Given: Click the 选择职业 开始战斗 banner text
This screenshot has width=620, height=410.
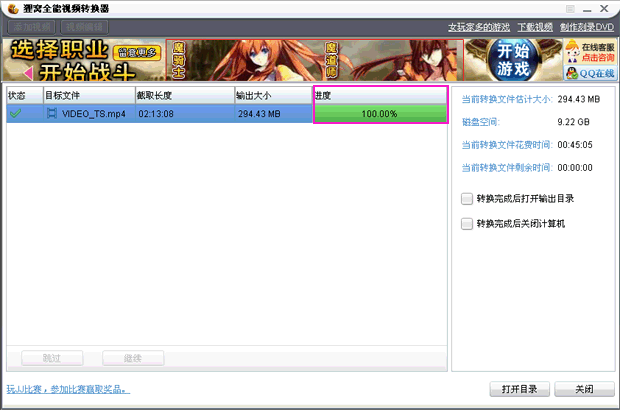Looking at the screenshot, I should [x=71, y=60].
